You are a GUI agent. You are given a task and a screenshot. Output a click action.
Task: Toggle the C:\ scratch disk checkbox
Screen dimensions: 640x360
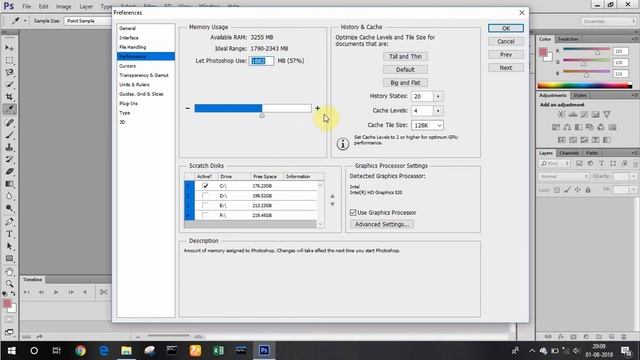[205, 186]
